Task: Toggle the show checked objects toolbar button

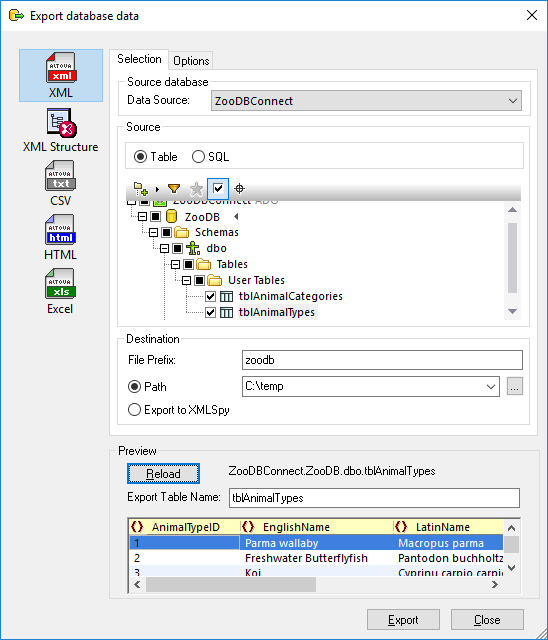Action: [218, 189]
